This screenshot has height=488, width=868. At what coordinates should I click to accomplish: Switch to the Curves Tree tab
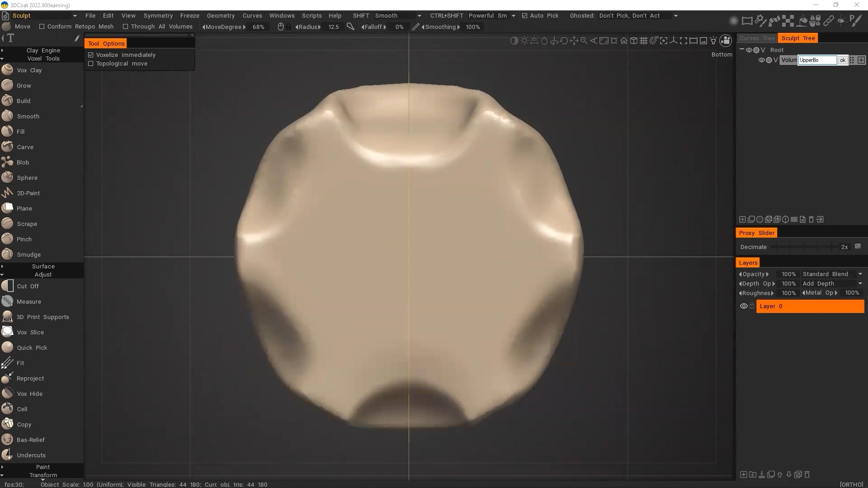(757, 38)
